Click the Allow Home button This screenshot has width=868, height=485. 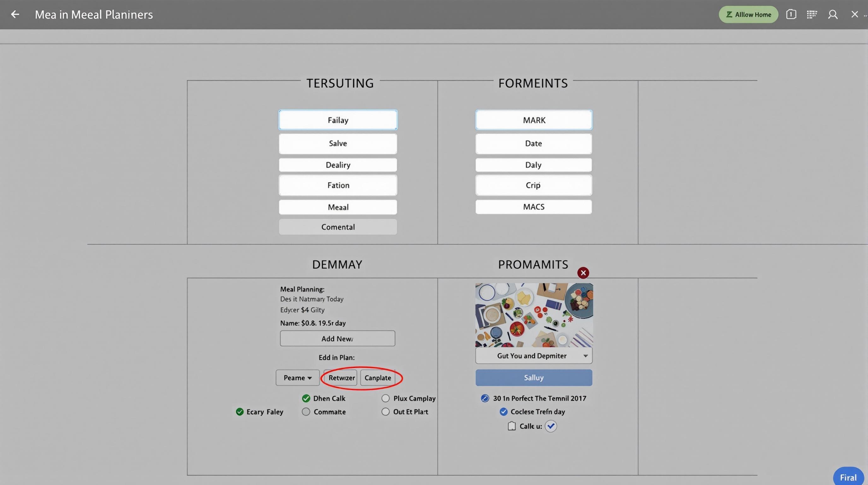pyautogui.click(x=748, y=15)
